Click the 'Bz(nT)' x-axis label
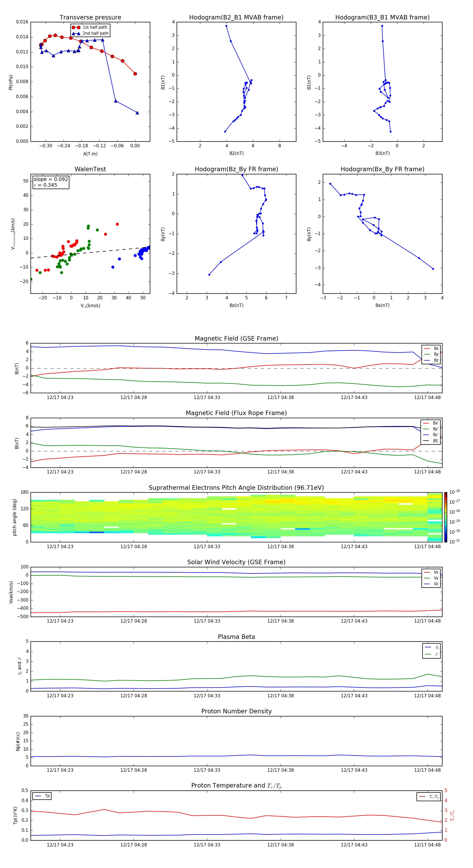 pos(236,305)
